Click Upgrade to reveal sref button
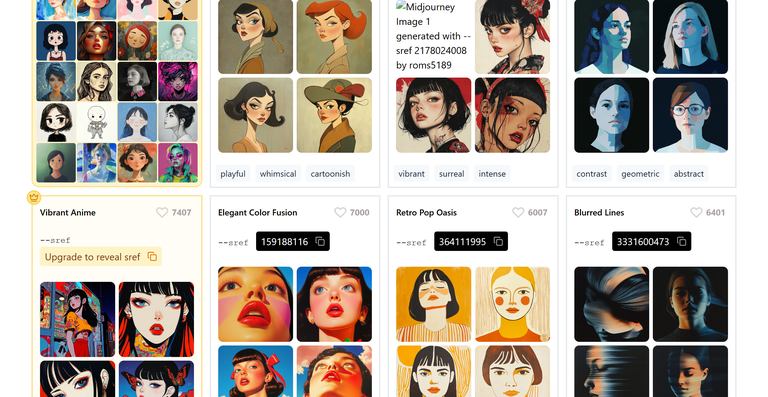The width and height of the screenshot is (768, 397). (x=101, y=257)
